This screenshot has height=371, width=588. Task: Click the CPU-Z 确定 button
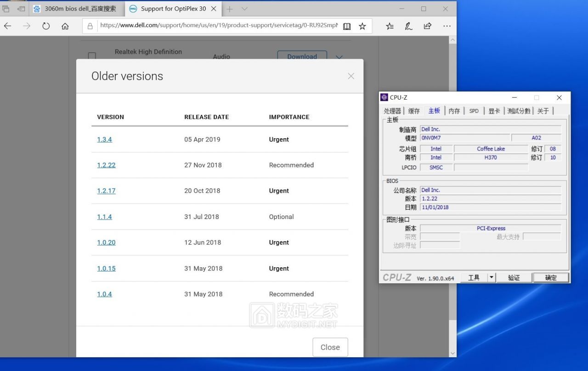(x=551, y=277)
